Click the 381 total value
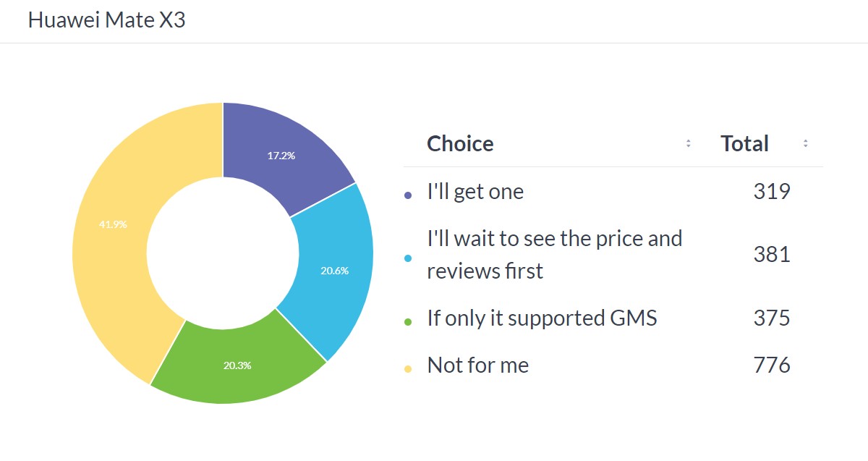 coord(771,254)
